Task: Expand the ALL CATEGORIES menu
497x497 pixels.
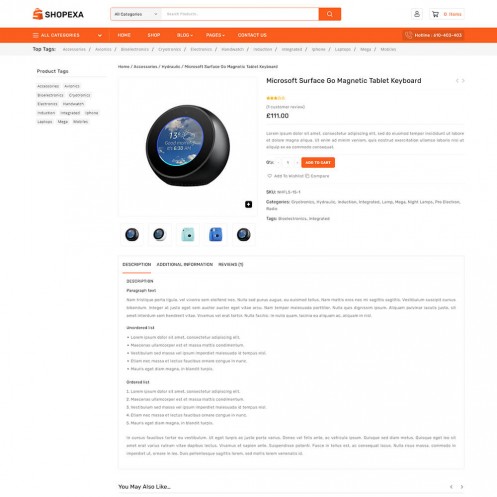Action: (68, 35)
